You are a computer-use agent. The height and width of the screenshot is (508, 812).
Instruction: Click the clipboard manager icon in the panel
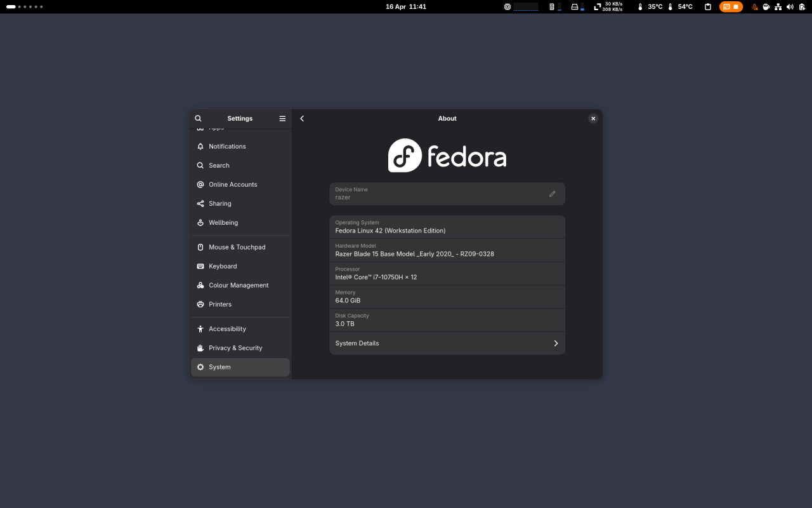pyautogui.click(x=708, y=7)
